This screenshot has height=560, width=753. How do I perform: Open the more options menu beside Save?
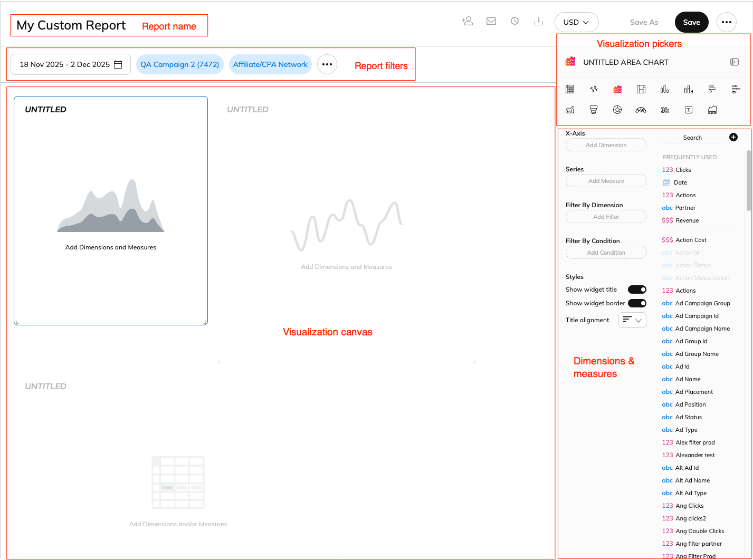[726, 22]
